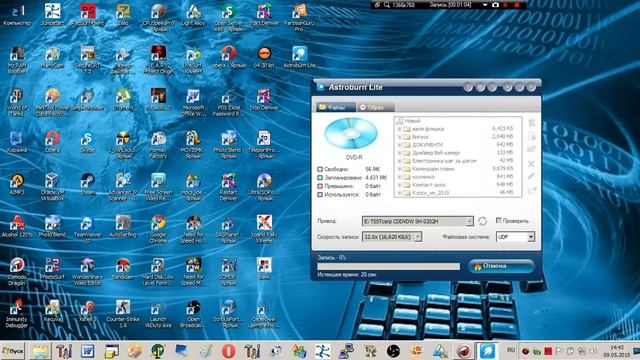Open the Google Chrome desktop shortcut
Screen dimensions: 640x360
tap(158, 229)
